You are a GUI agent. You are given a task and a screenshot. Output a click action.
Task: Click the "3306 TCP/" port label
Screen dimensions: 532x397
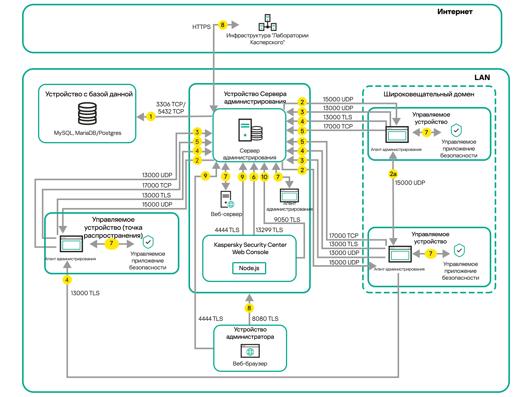171,104
